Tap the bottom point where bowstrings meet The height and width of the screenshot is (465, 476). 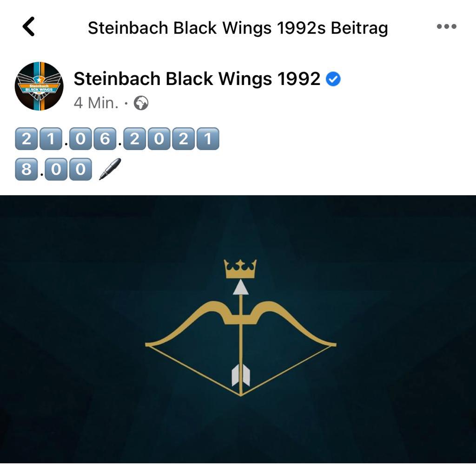pos(241,394)
